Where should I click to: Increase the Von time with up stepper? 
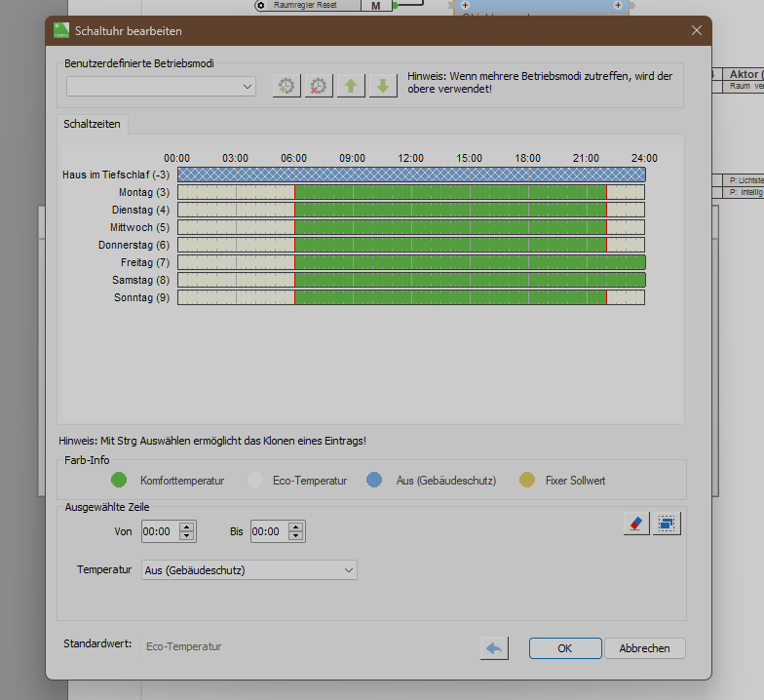(187, 526)
